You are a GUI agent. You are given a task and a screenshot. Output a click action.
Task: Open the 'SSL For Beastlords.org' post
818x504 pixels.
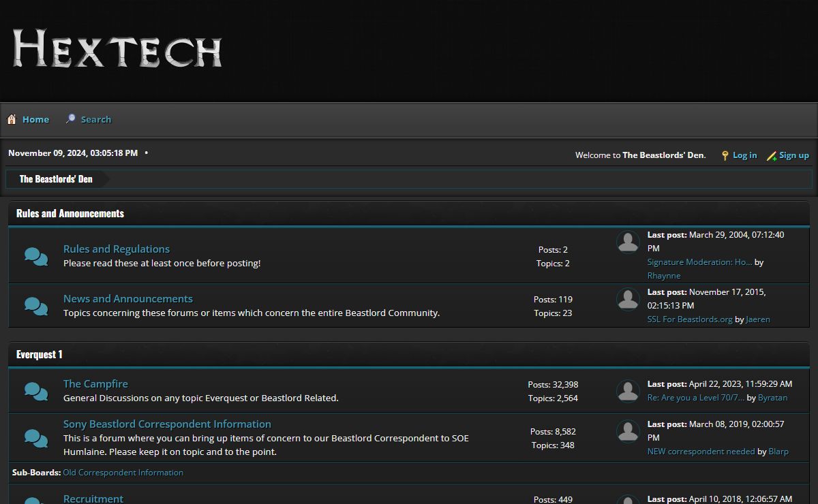690,319
